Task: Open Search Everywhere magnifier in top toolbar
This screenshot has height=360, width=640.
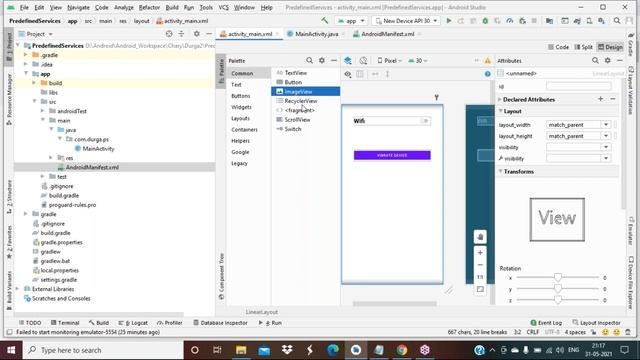Action: point(617,21)
